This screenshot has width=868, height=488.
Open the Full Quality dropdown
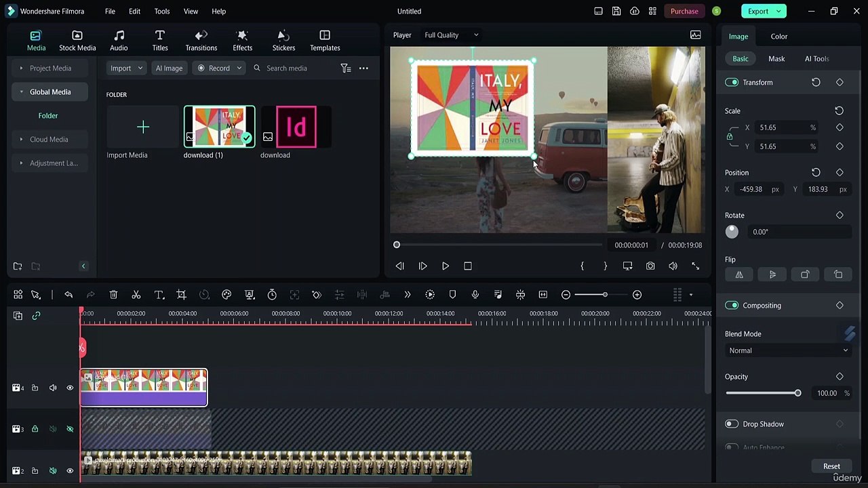[451, 35]
